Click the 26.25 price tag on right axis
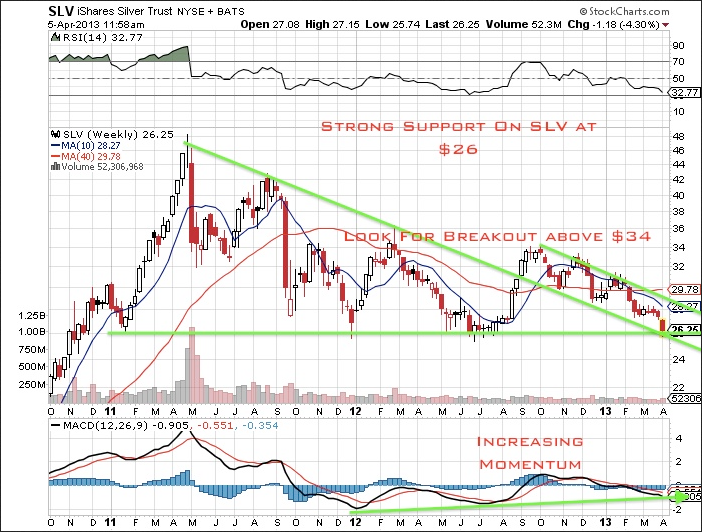702x532 pixels. pyautogui.click(x=685, y=330)
